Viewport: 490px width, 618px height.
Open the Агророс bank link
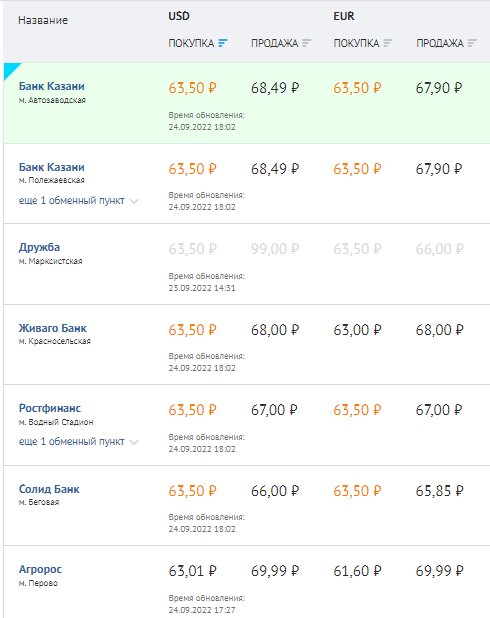[x=40, y=569]
